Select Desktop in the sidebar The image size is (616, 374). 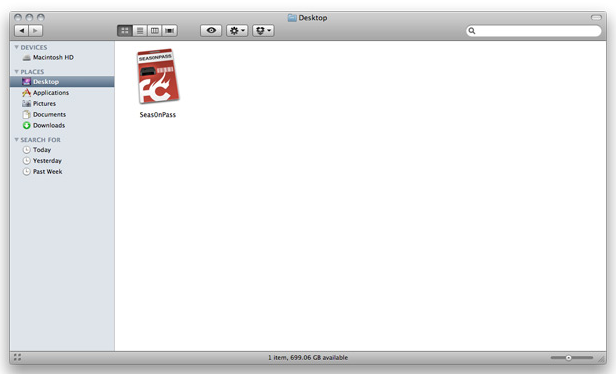[62, 82]
